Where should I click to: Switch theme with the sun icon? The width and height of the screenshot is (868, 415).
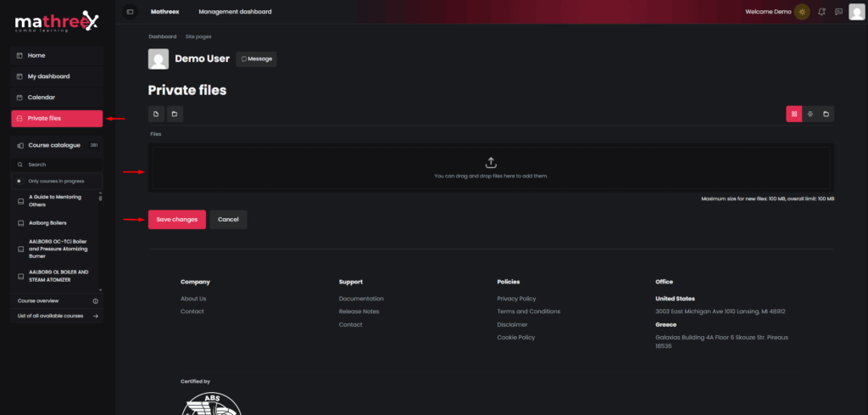802,12
